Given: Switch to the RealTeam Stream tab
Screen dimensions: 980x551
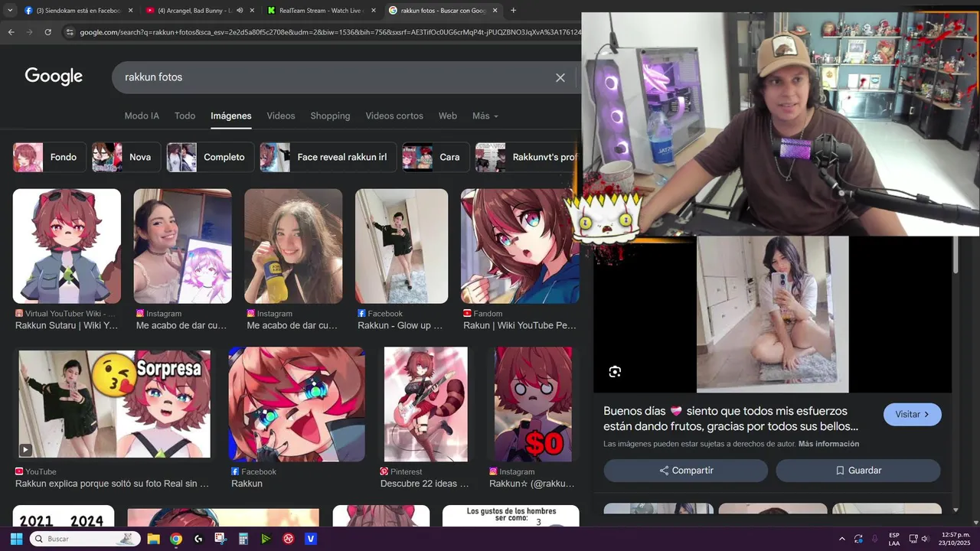Looking at the screenshot, I should 319,10.
